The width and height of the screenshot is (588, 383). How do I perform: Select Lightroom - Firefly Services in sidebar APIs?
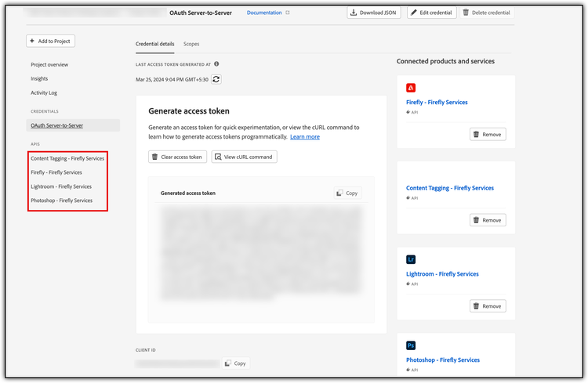tap(61, 186)
